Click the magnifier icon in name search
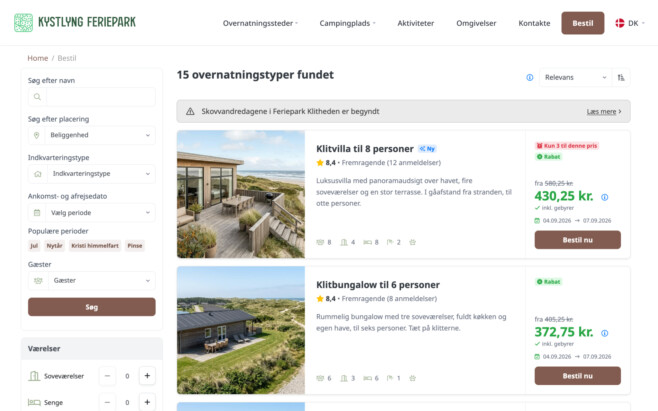 (x=37, y=97)
